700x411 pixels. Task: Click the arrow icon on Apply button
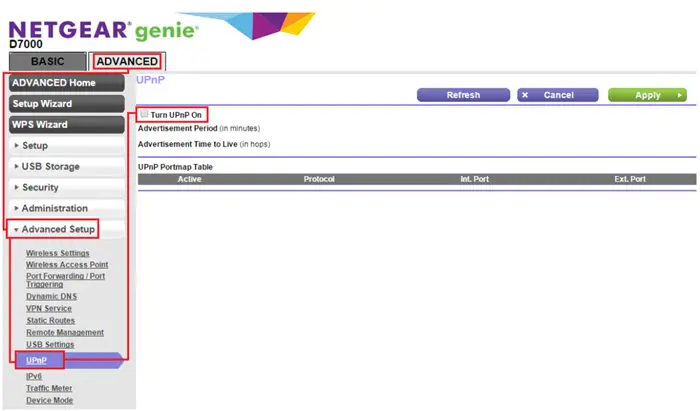point(679,95)
